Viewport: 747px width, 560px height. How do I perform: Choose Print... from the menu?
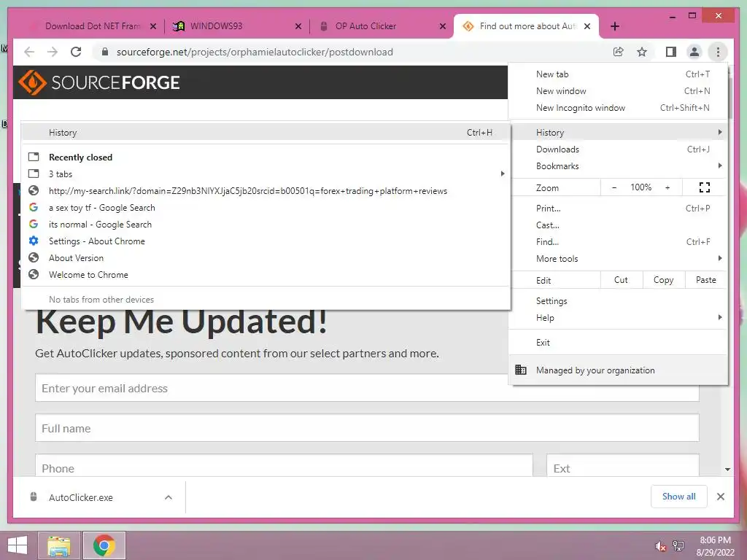618,208
